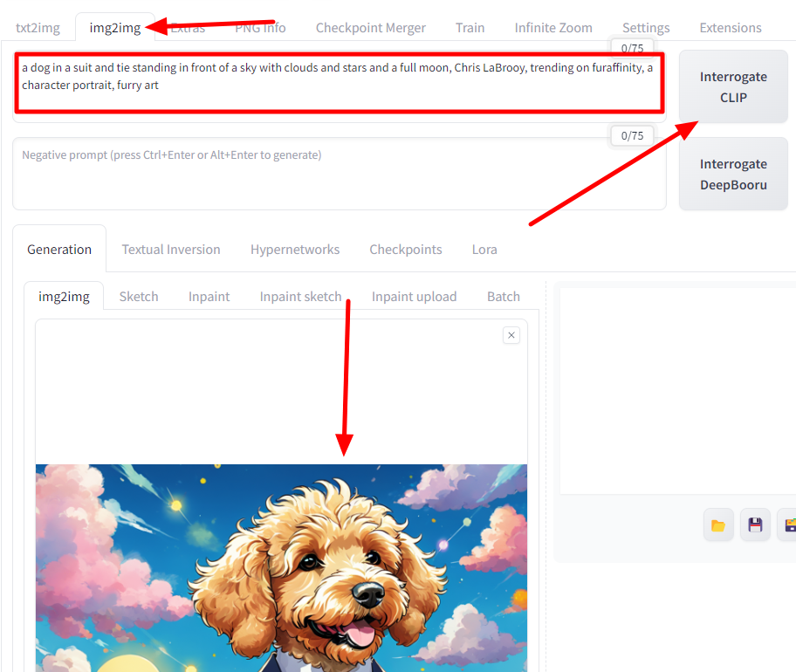
Task: Open the txt2img tab
Action: pos(38,27)
